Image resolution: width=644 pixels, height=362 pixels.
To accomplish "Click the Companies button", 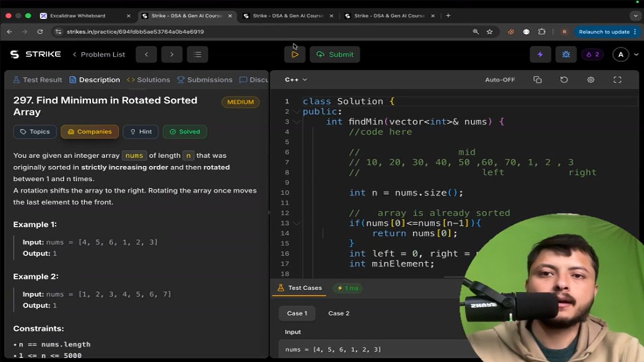I will click(90, 131).
